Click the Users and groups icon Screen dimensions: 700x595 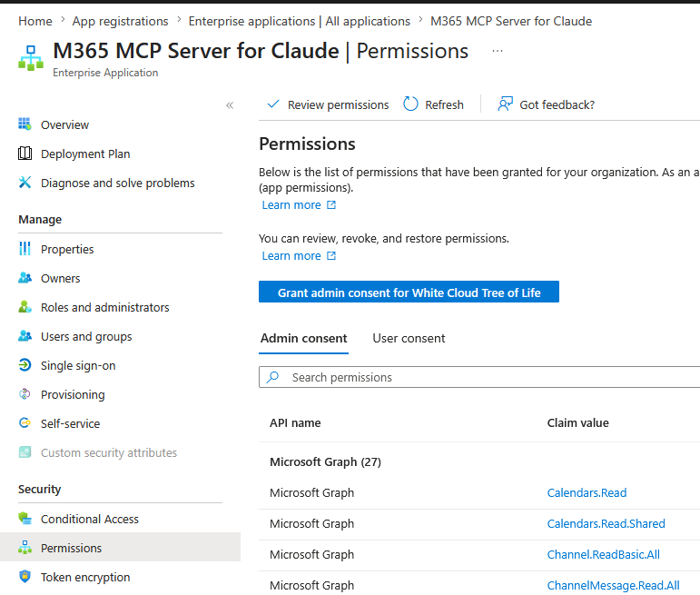[25, 336]
